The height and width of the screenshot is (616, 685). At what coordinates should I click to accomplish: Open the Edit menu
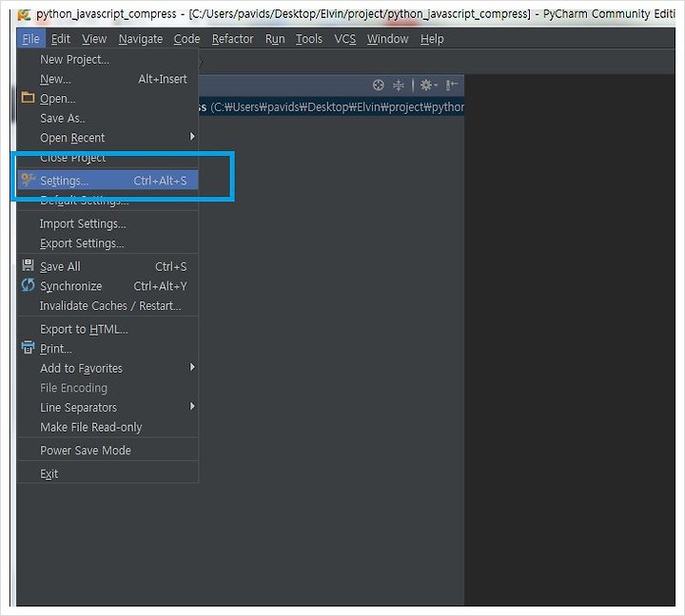61,39
